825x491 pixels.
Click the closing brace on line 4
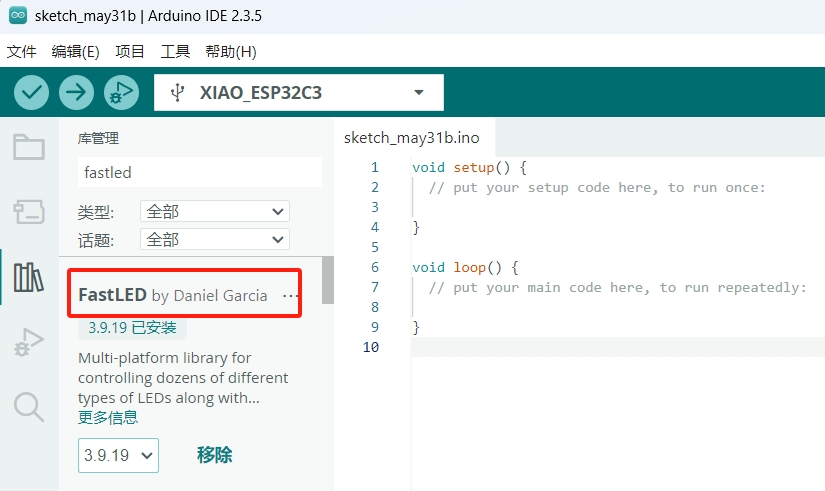pos(416,227)
